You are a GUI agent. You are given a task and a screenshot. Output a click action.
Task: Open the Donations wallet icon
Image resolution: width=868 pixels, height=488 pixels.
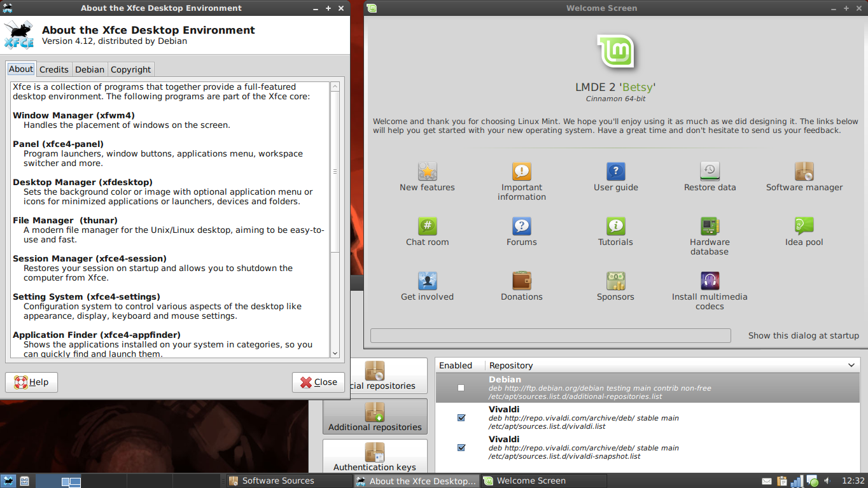(521, 281)
